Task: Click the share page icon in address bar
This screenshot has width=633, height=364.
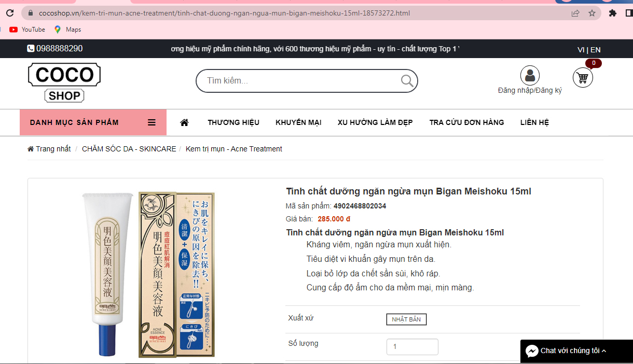Action: click(x=575, y=13)
